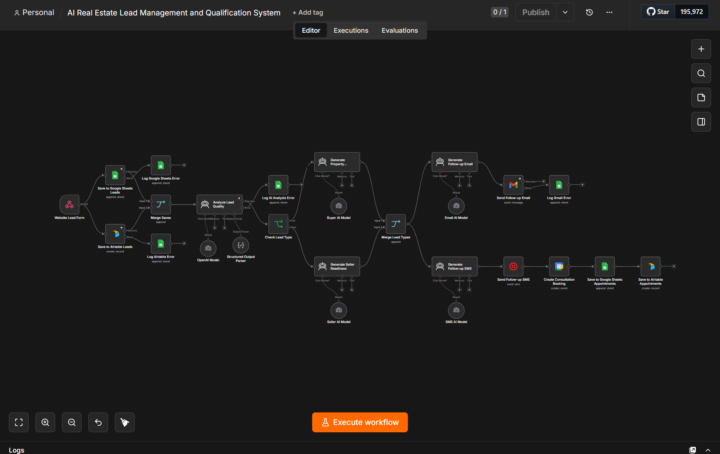This screenshot has width=720, height=454.
Task: Switch to the Editor tab
Action: (311, 30)
